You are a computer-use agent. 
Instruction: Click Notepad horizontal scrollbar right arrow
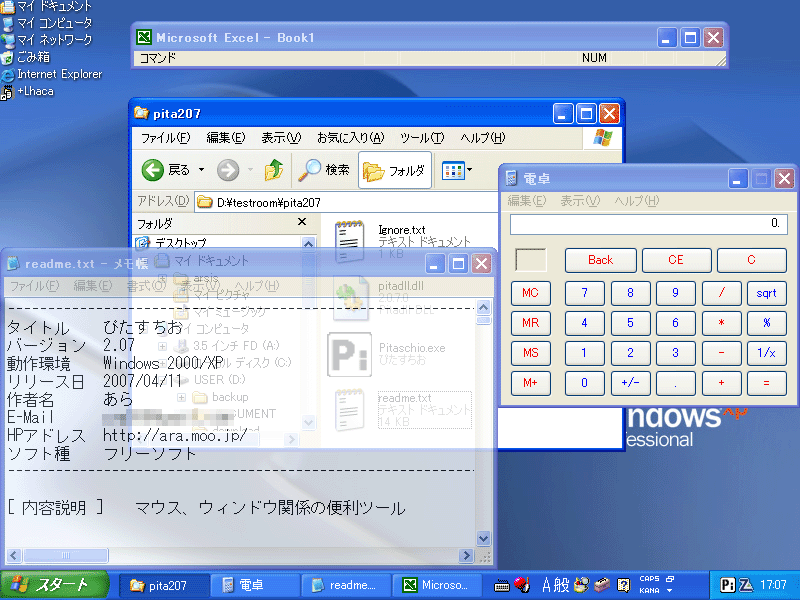(466, 556)
